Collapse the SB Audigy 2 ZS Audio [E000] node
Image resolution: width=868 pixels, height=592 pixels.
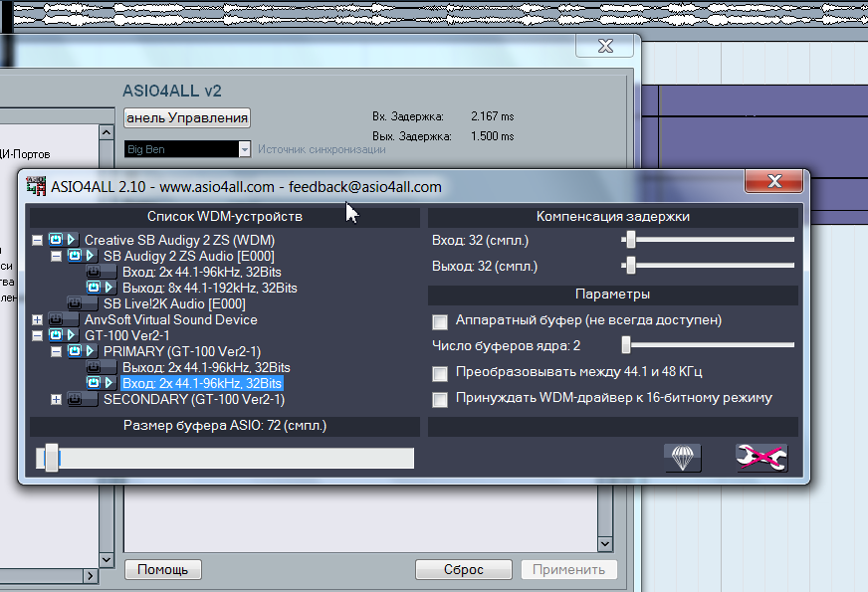[x=56, y=256]
